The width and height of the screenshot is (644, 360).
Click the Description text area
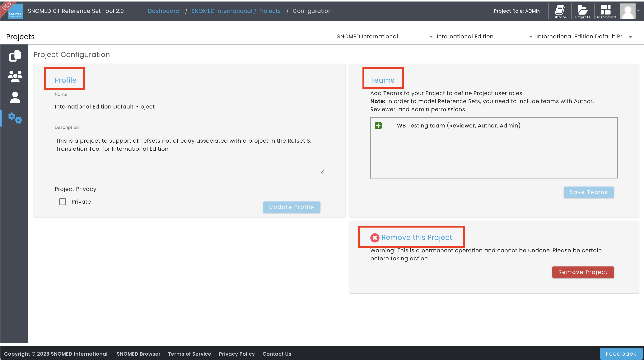[189, 155]
